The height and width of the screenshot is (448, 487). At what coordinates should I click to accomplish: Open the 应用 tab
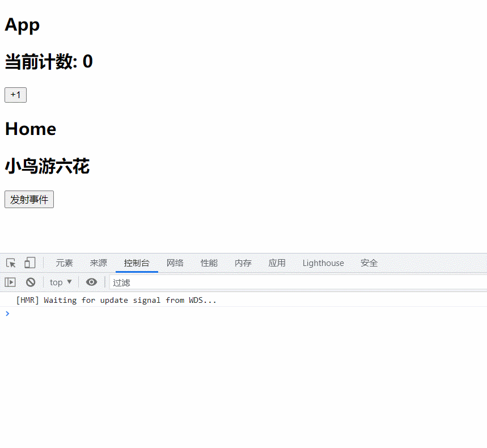click(277, 263)
